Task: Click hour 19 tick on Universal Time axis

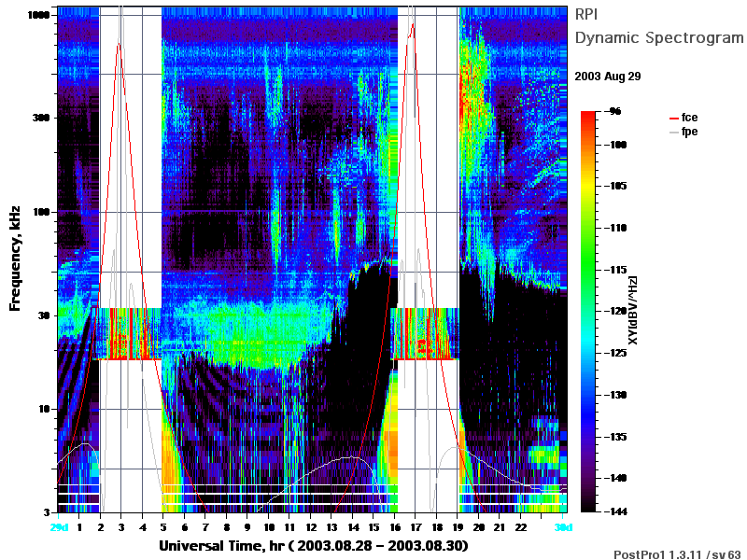Action: [x=458, y=527]
